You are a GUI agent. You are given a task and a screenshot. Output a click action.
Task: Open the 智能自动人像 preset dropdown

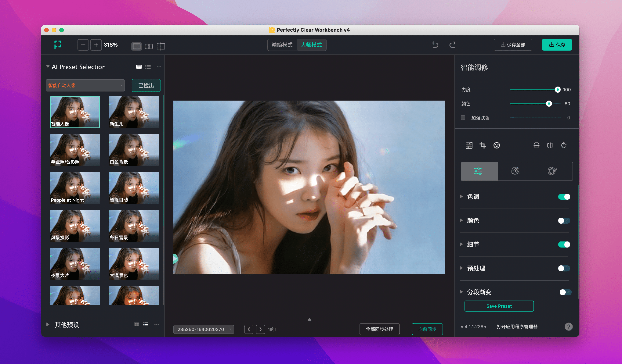pyautogui.click(x=85, y=86)
